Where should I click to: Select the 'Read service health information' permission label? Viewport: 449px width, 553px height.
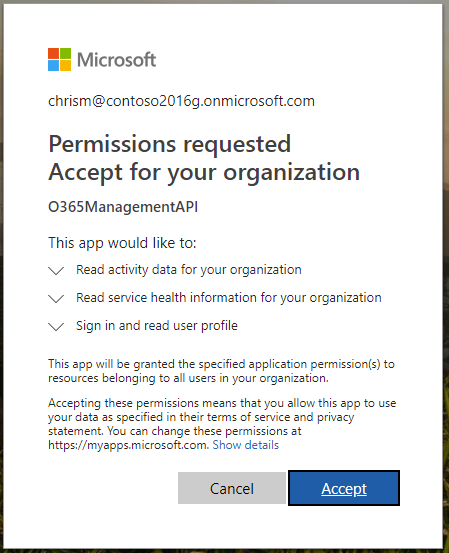[x=229, y=298]
